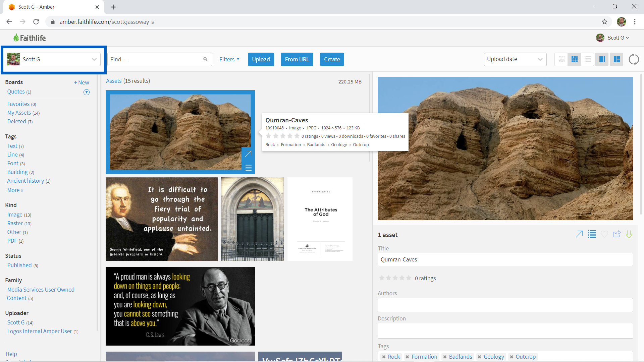
Task: Select The Attributes of God thumbnail
Action: pos(320,219)
